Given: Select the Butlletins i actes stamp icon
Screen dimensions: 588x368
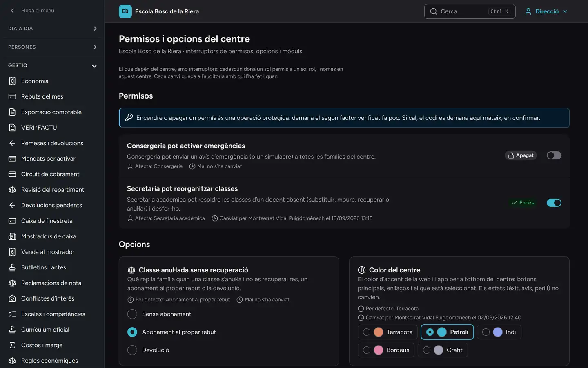Looking at the screenshot, I should [12, 267].
